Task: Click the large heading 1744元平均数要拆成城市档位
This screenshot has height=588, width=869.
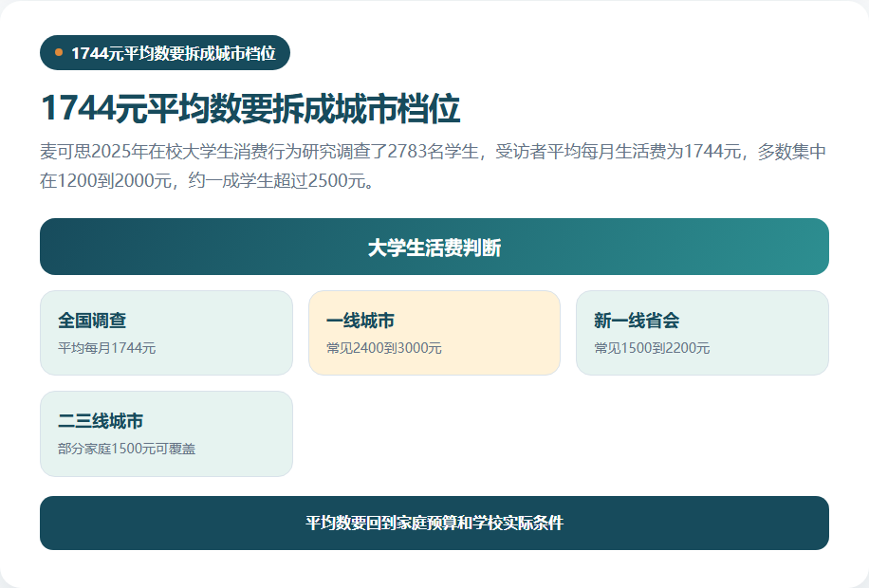Action: 250,107
